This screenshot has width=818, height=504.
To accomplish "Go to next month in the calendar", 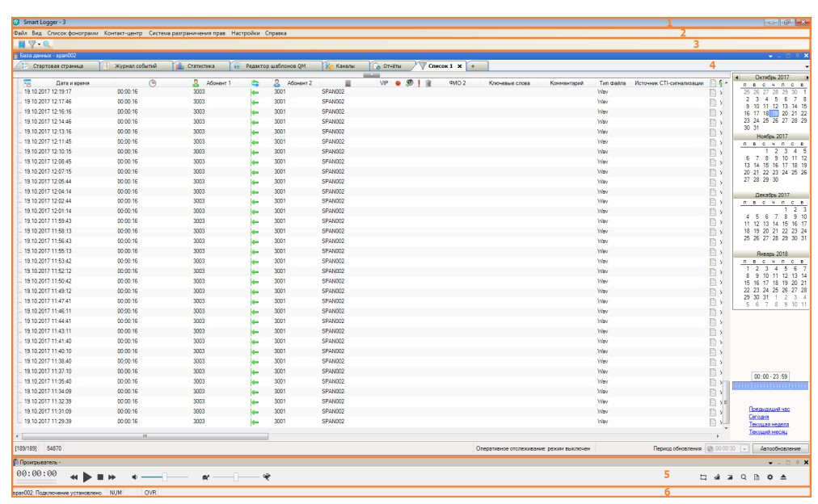I will click(807, 77).
